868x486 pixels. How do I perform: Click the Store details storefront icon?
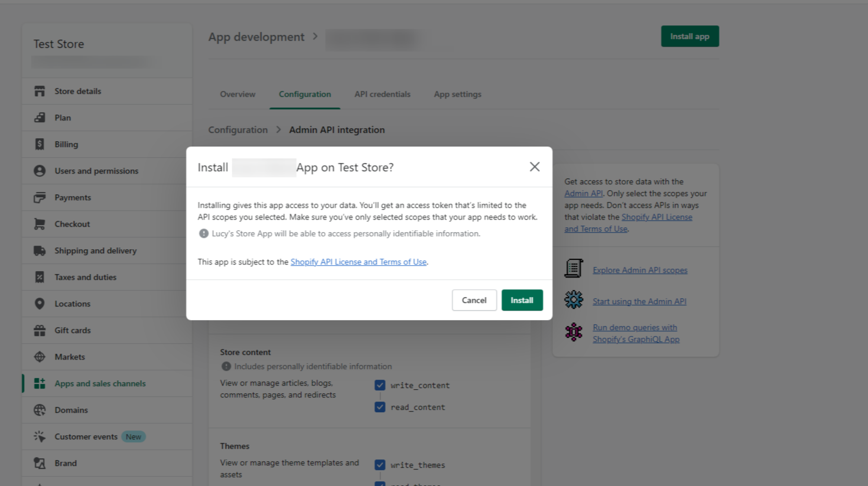tap(40, 91)
